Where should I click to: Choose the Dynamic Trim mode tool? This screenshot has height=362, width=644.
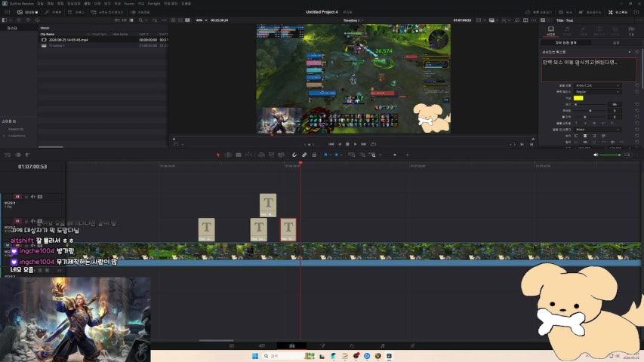click(239, 155)
